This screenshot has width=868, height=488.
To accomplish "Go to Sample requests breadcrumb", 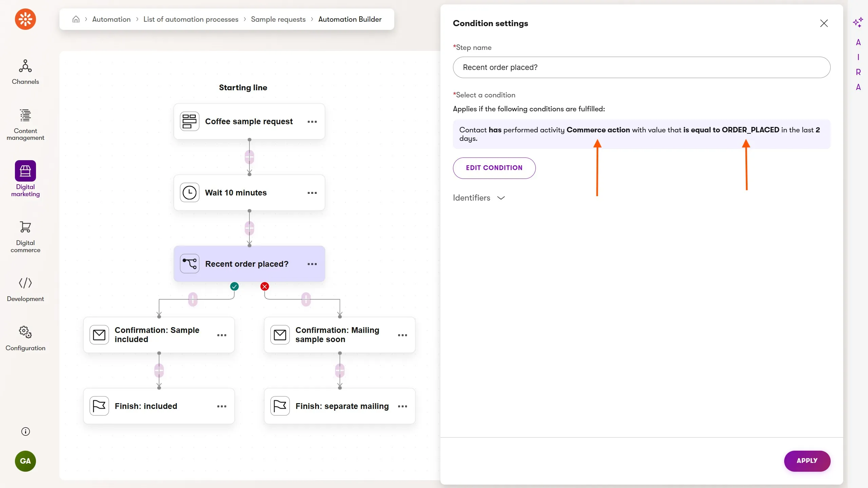I will click(278, 19).
